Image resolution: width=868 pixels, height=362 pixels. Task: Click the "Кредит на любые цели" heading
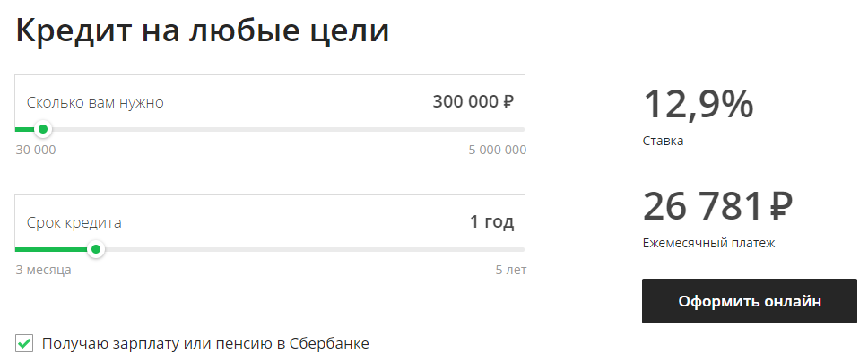pyautogui.click(x=203, y=32)
